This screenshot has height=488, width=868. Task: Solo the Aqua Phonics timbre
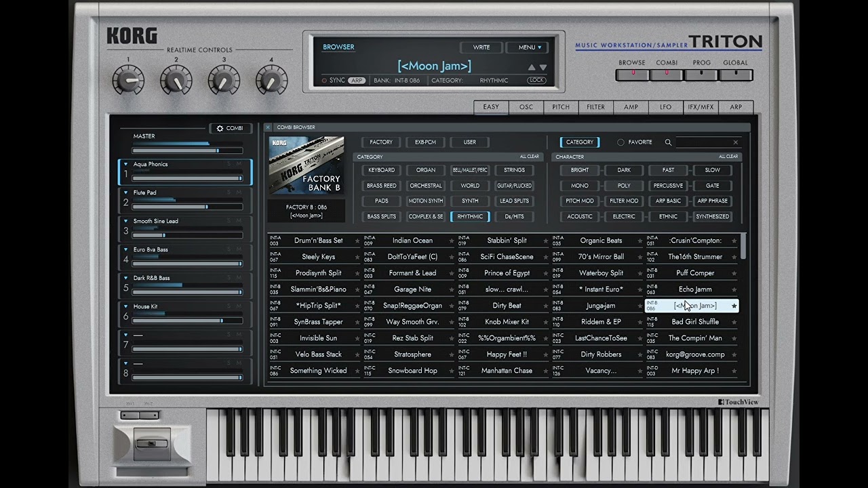(x=229, y=164)
